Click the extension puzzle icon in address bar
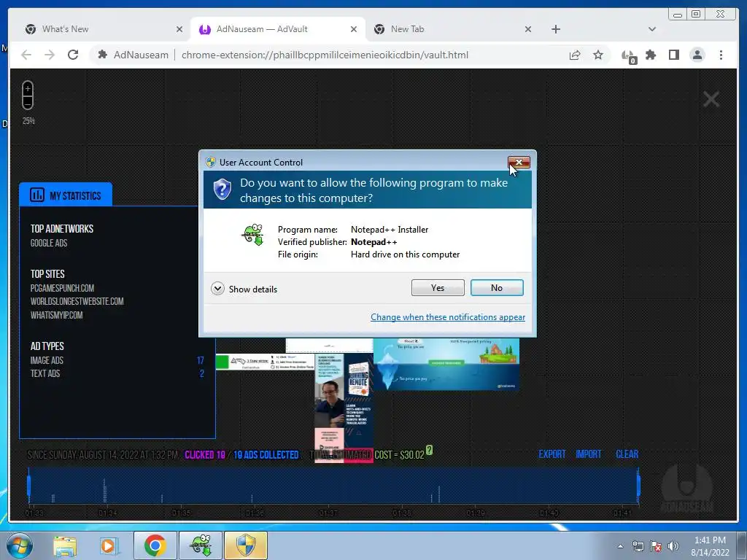Viewport: 747px width, 560px height. (x=102, y=55)
